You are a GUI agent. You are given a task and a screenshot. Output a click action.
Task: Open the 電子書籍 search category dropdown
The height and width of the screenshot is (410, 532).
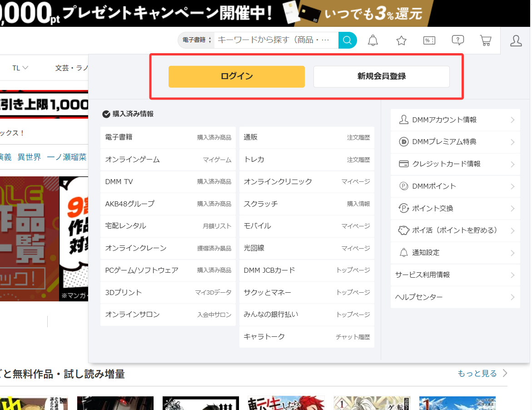[x=196, y=40]
